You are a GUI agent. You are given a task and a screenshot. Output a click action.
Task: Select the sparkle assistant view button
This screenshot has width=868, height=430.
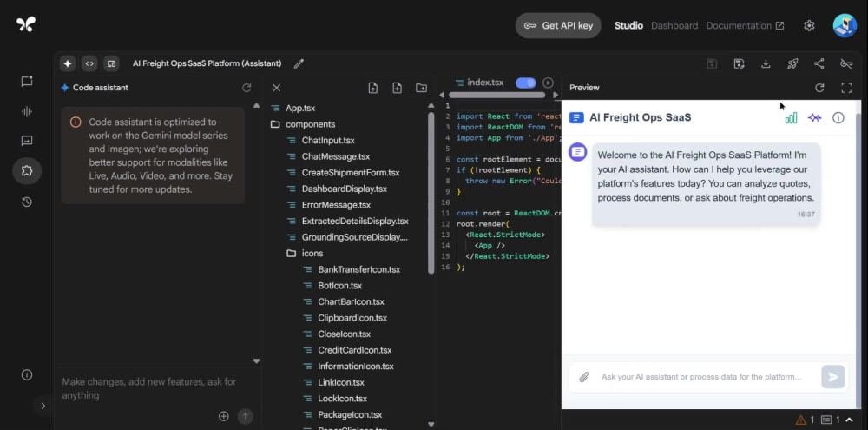[x=68, y=63]
